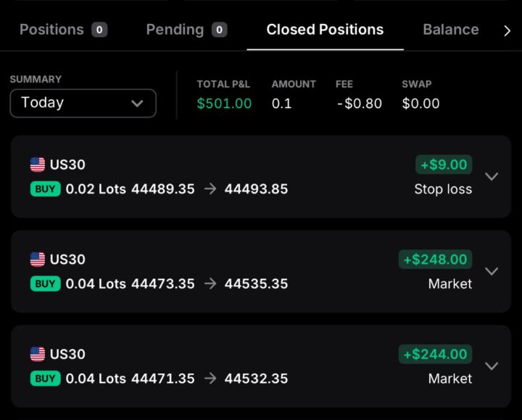Viewport: 522px width, 420px height.
Task: Click BUY badge on 44473.35 trade
Action: click(45, 284)
